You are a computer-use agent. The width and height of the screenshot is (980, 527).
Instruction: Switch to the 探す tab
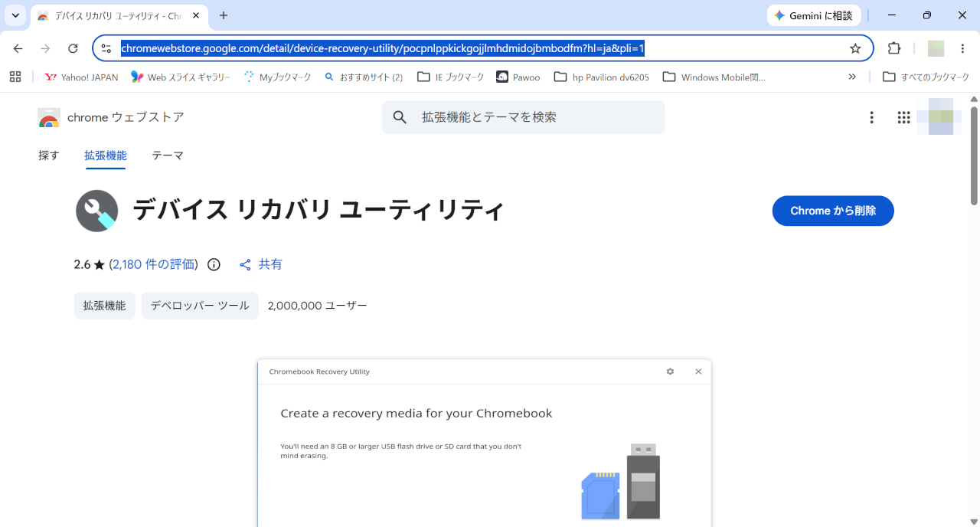coord(49,155)
